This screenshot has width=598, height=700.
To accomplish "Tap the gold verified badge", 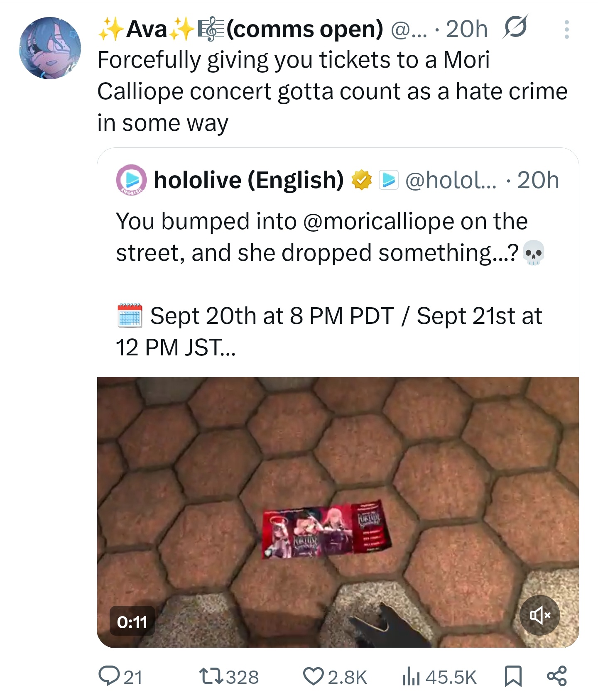I will coord(362,180).
